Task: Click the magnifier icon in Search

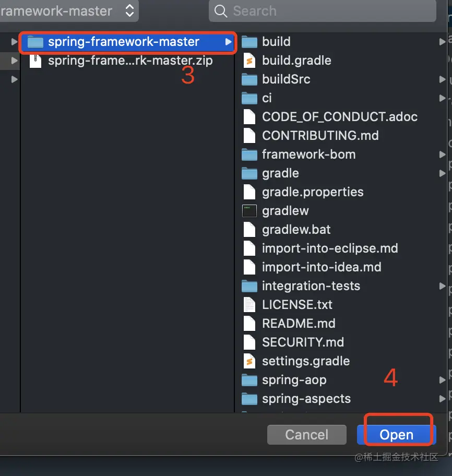Action: (221, 11)
